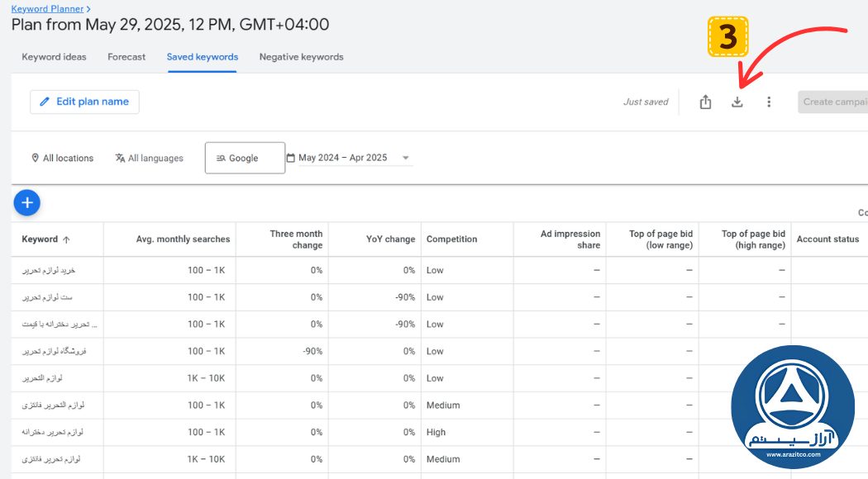The height and width of the screenshot is (479, 868).
Task: Open the three-dot more options menu
Action: (769, 102)
